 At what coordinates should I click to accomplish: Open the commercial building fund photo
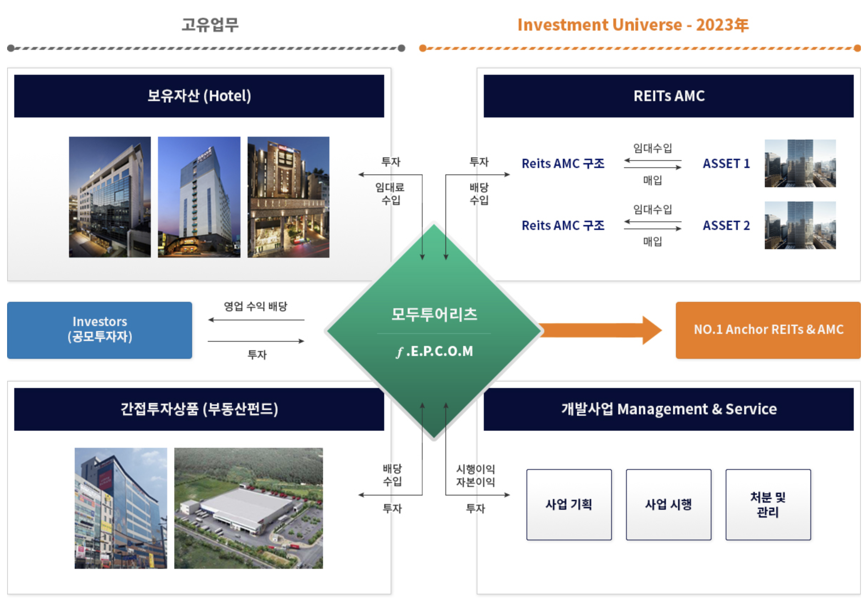point(121,508)
